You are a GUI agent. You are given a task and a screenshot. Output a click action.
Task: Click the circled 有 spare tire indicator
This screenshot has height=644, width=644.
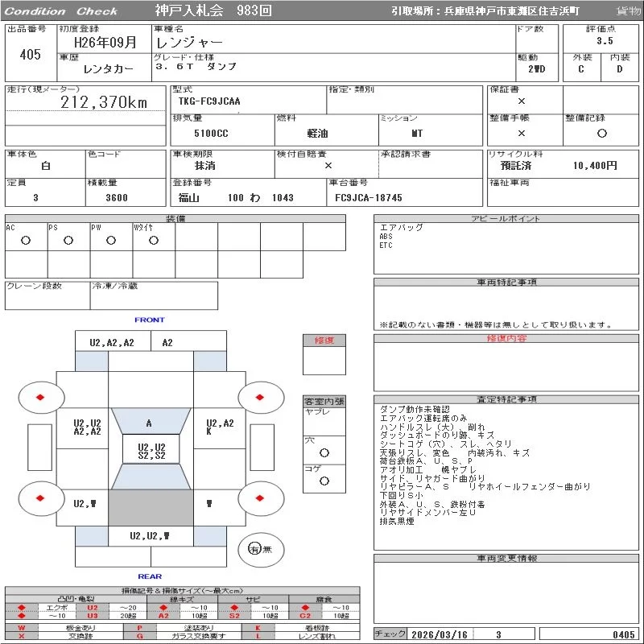[x=255, y=549]
